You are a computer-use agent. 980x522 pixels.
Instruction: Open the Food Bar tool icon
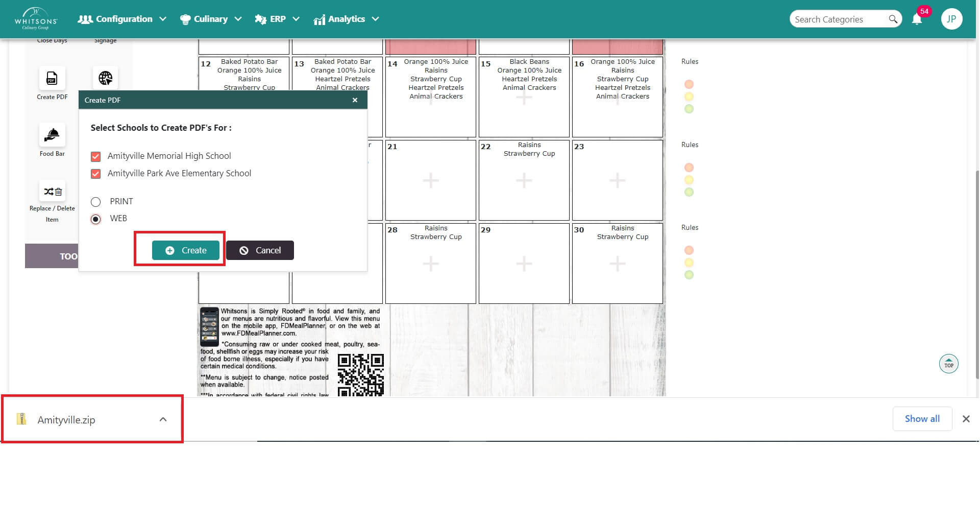point(52,135)
